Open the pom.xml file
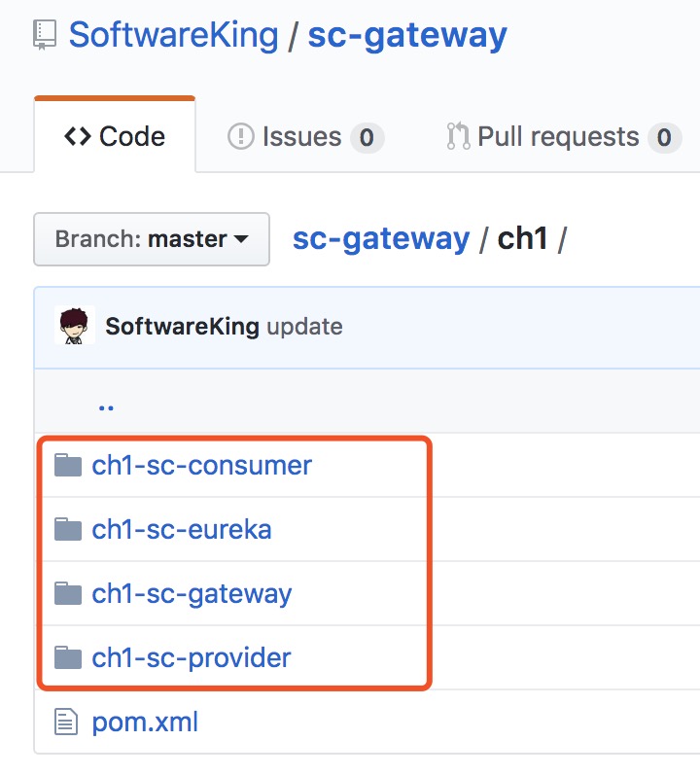The width and height of the screenshot is (700, 776). click(145, 723)
